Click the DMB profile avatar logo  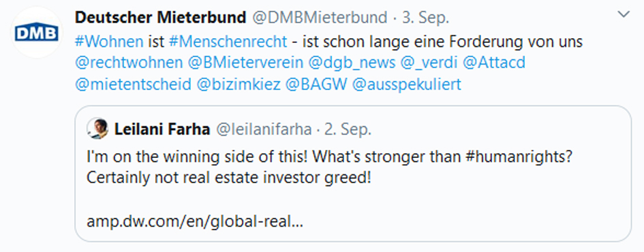(x=37, y=32)
